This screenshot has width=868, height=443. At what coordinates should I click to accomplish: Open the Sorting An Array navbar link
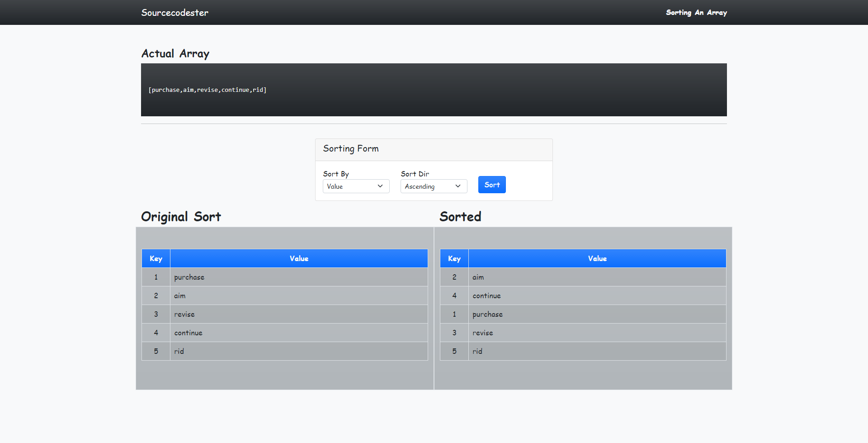[696, 12]
